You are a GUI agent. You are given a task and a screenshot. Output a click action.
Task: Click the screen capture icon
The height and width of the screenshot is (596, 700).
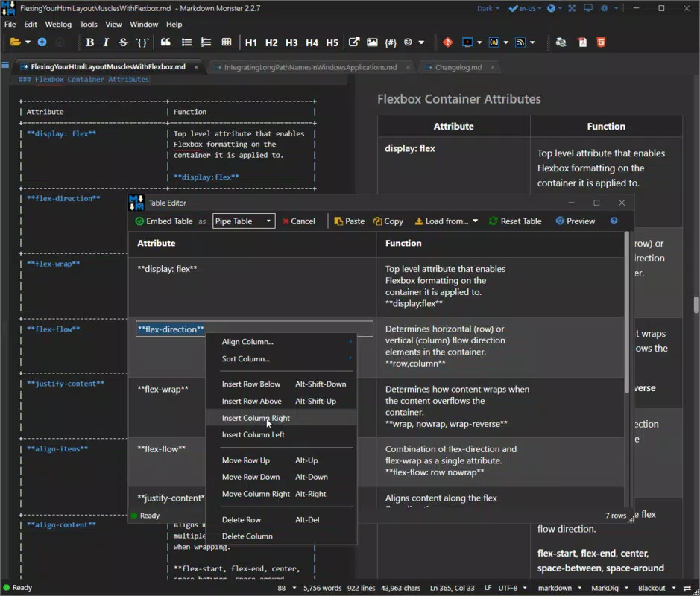[467, 42]
